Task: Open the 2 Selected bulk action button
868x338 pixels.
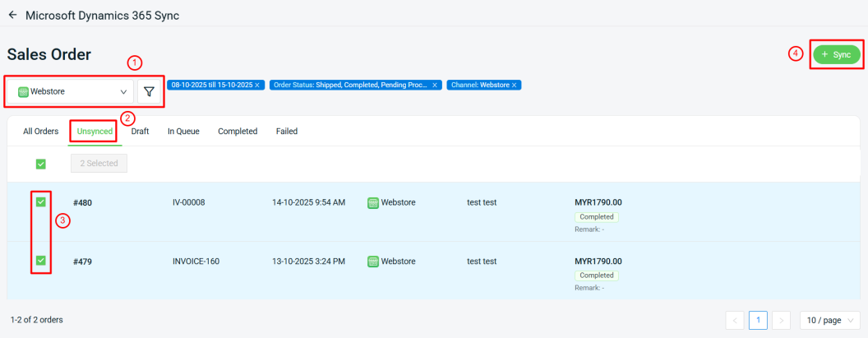Action: click(x=99, y=164)
